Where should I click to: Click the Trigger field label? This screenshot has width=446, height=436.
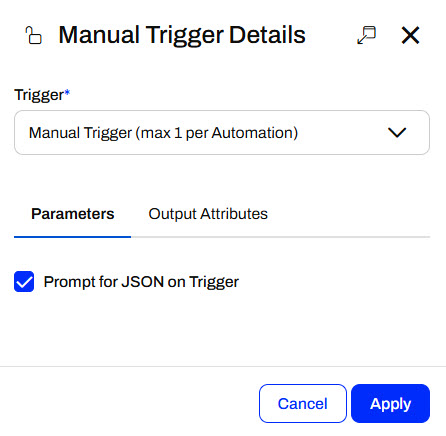[x=39, y=95]
